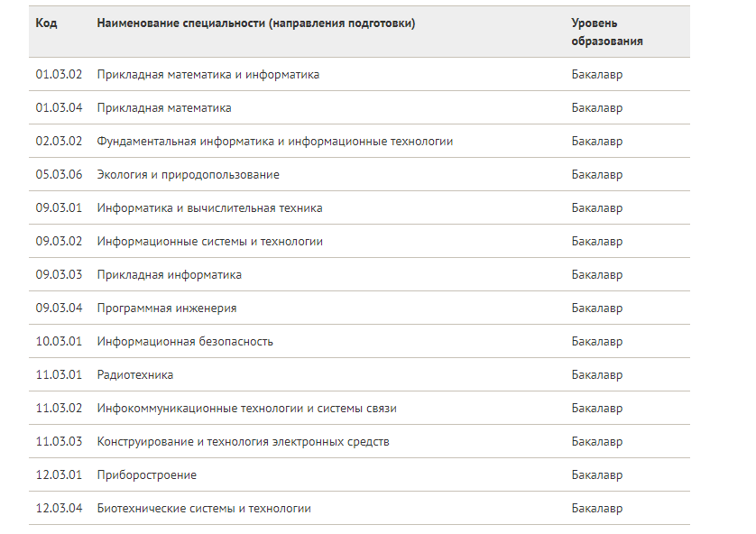
Task: Select 'Прикладная математика и информатика' specialty
Action: click(207, 75)
